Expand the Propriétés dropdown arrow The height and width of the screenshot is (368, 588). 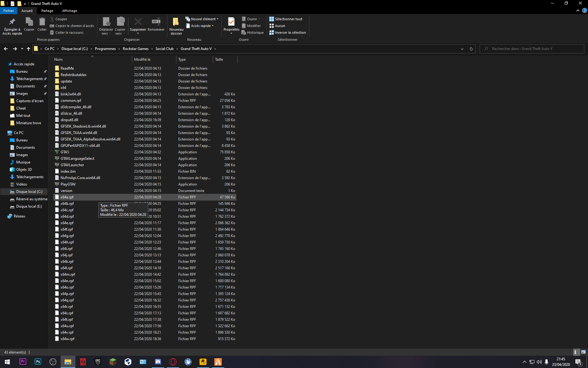point(231,33)
